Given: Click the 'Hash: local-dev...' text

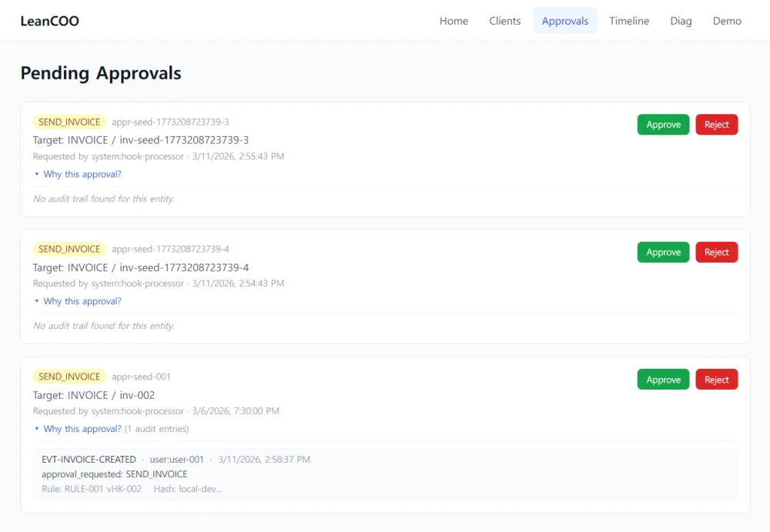Looking at the screenshot, I should click(188, 489).
